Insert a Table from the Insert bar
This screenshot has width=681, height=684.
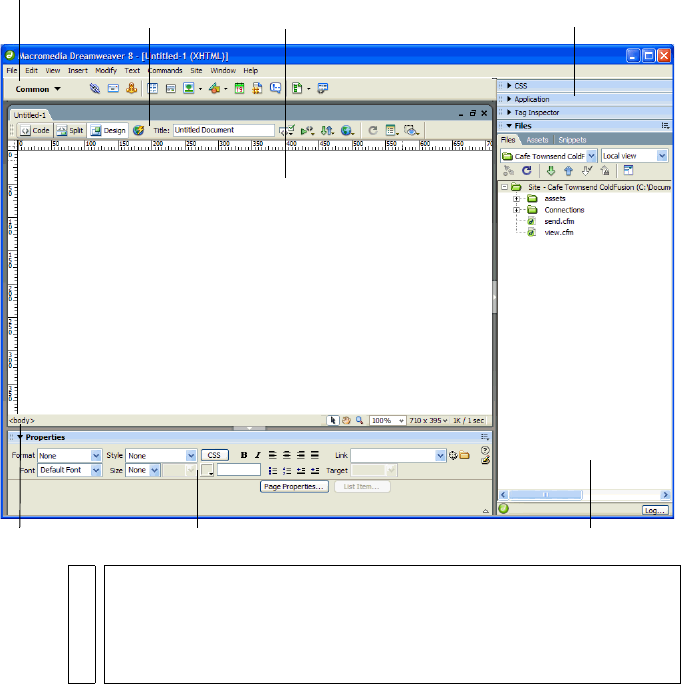pos(153,89)
